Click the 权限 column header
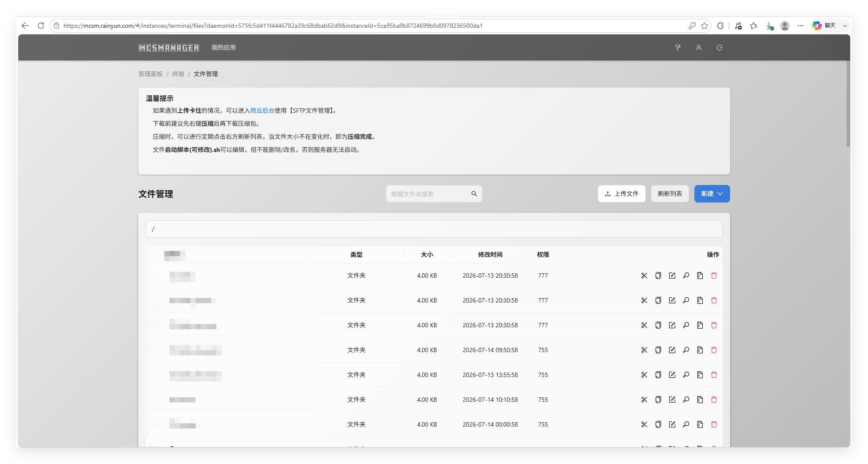 pyautogui.click(x=543, y=255)
